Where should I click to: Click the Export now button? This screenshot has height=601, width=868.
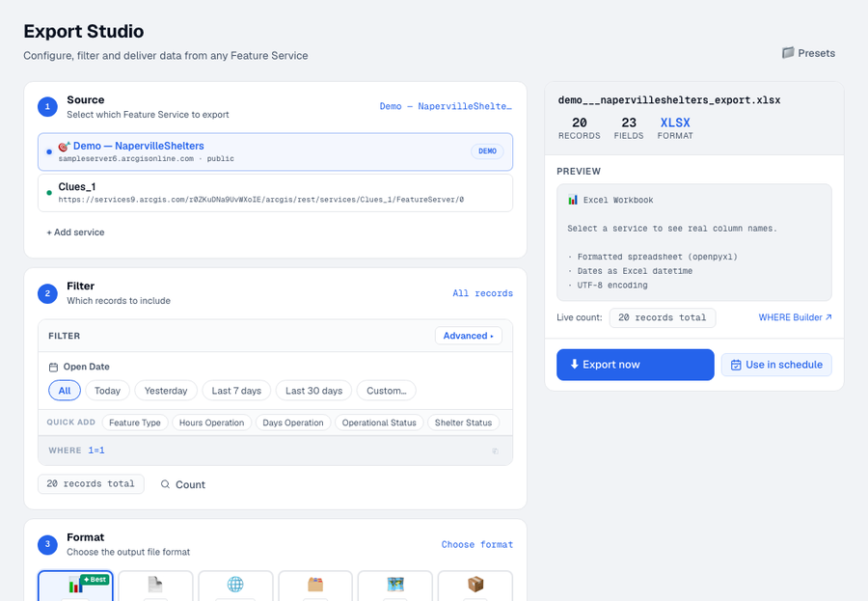point(636,365)
